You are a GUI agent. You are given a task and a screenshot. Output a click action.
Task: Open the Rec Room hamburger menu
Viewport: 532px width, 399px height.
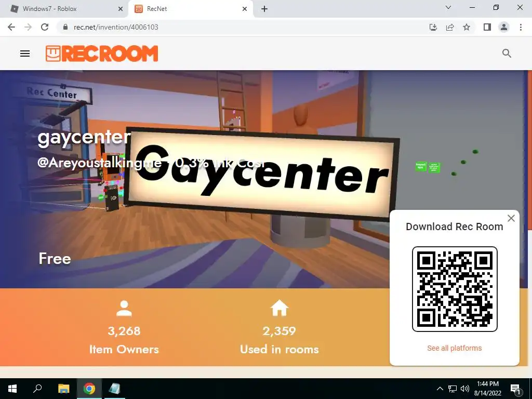pos(25,54)
